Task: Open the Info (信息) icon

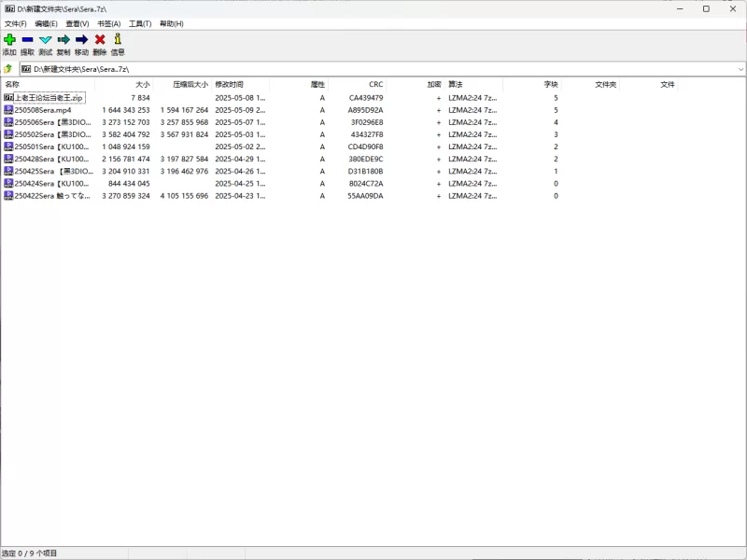Action: (118, 39)
